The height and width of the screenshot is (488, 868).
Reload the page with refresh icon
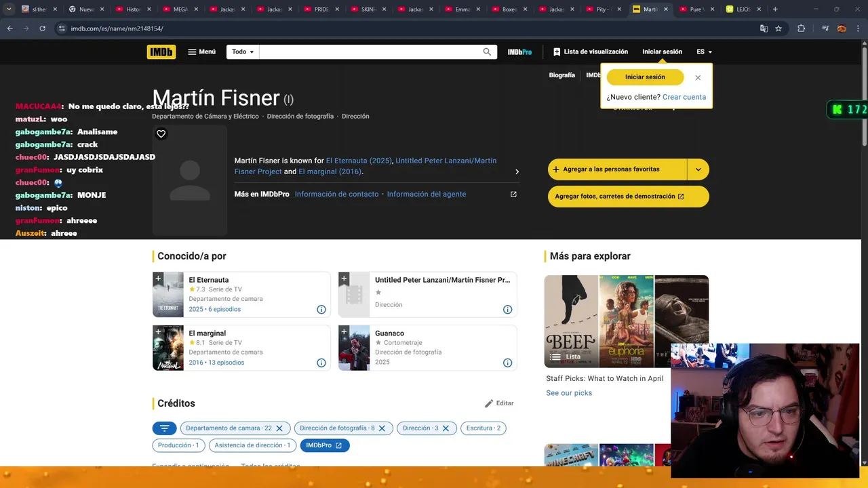[42, 28]
